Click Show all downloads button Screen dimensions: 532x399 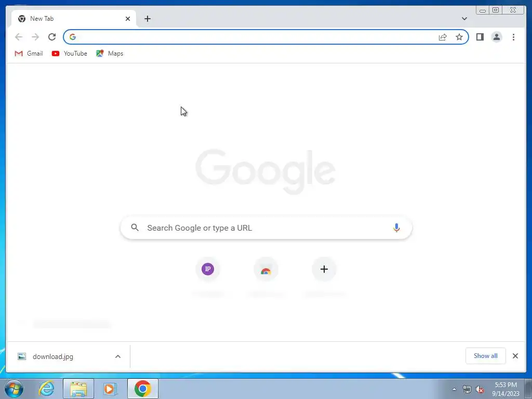click(x=486, y=355)
